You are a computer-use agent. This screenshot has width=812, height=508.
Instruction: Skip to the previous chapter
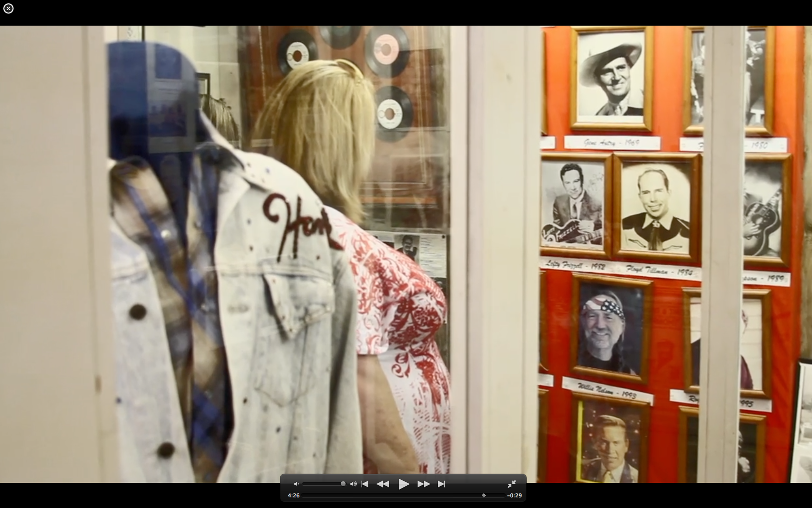tap(365, 484)
